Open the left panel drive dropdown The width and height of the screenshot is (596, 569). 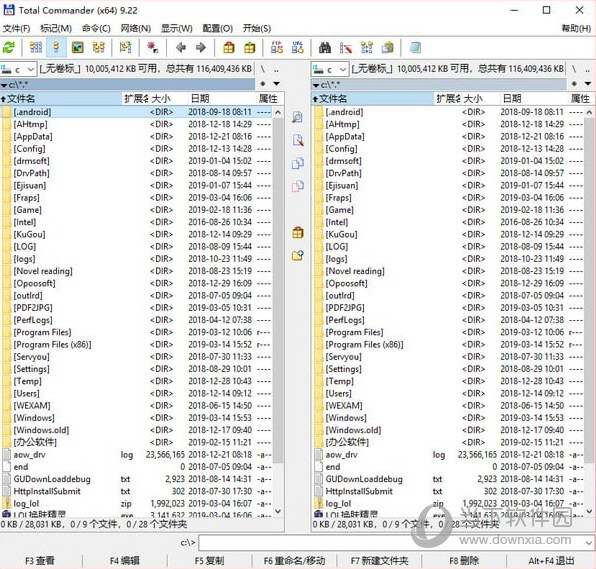tap(18, 69)
